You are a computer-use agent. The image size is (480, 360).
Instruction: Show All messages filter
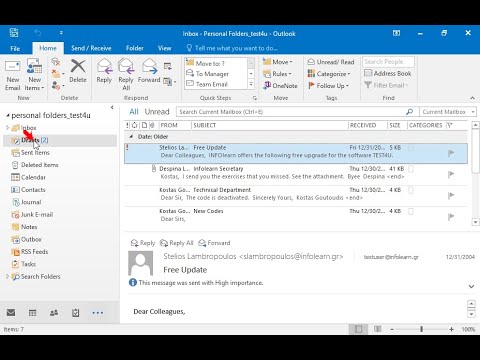tap(134, 112)
